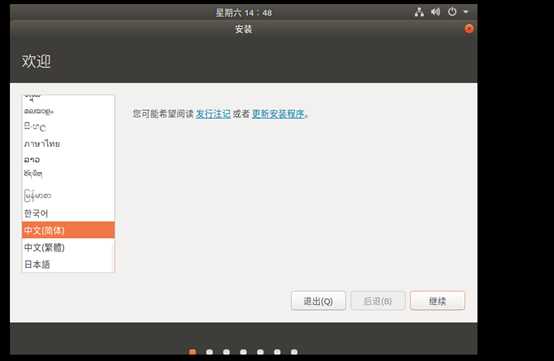Select Burmese language entry in list

coord(68,195)
